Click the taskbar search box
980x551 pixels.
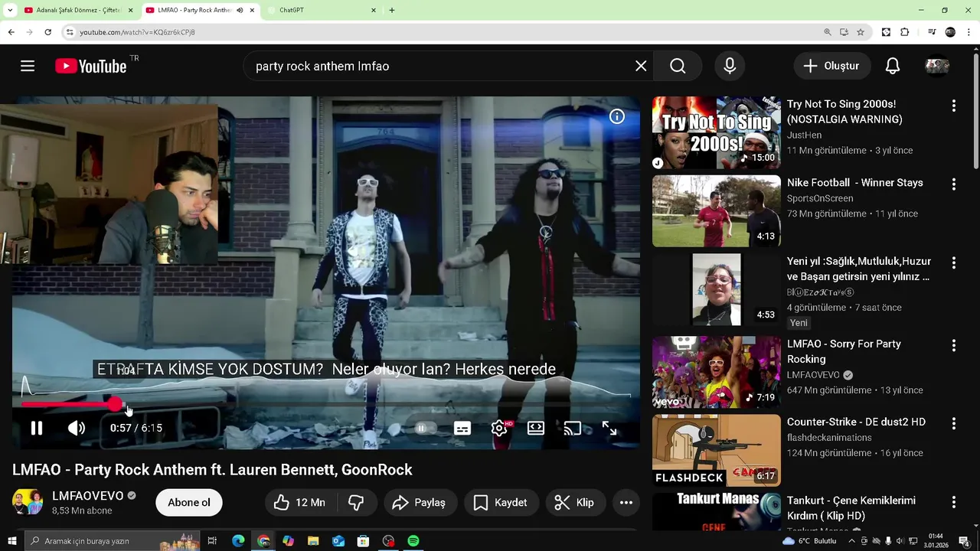coord(113,541)
